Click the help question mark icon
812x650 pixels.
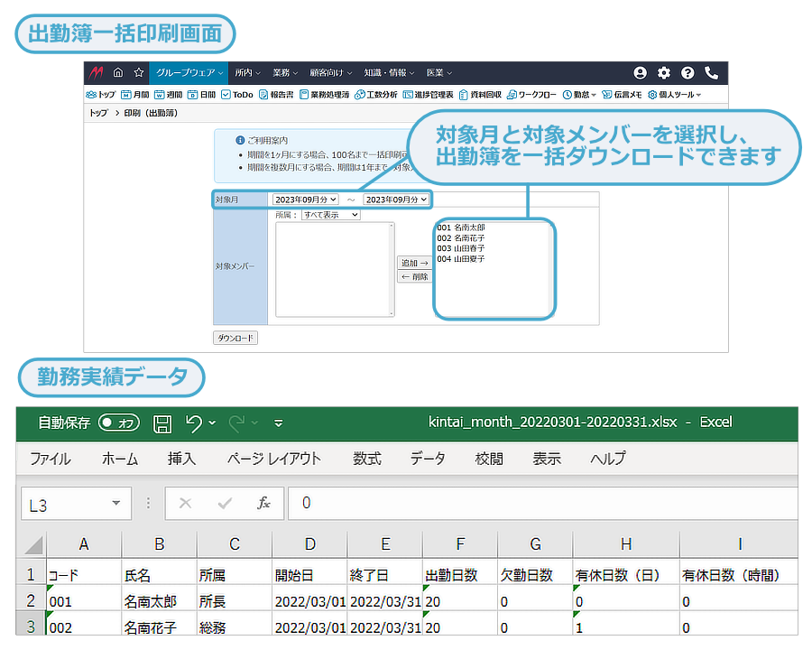pyautogui.click(x=687, y=73)
